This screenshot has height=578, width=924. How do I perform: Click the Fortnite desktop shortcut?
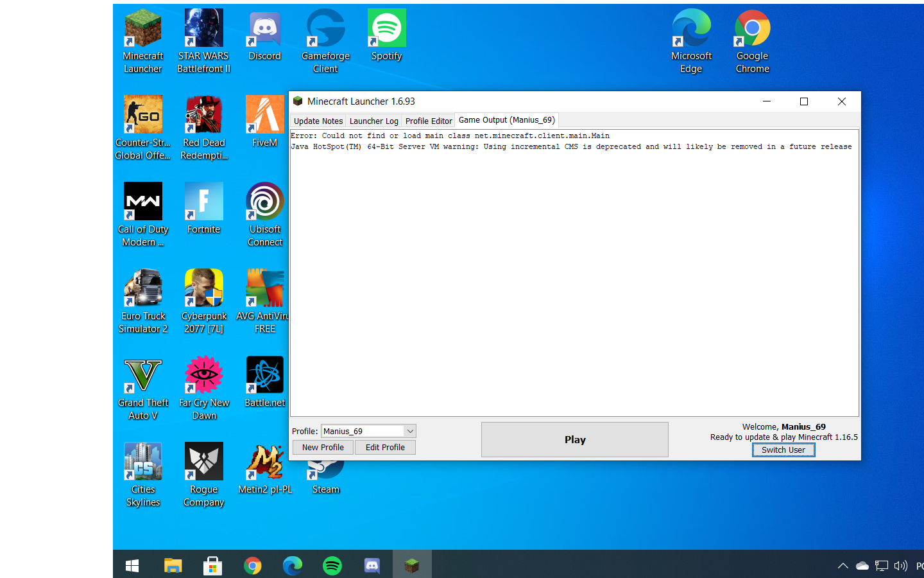click(x=204, y=209)
